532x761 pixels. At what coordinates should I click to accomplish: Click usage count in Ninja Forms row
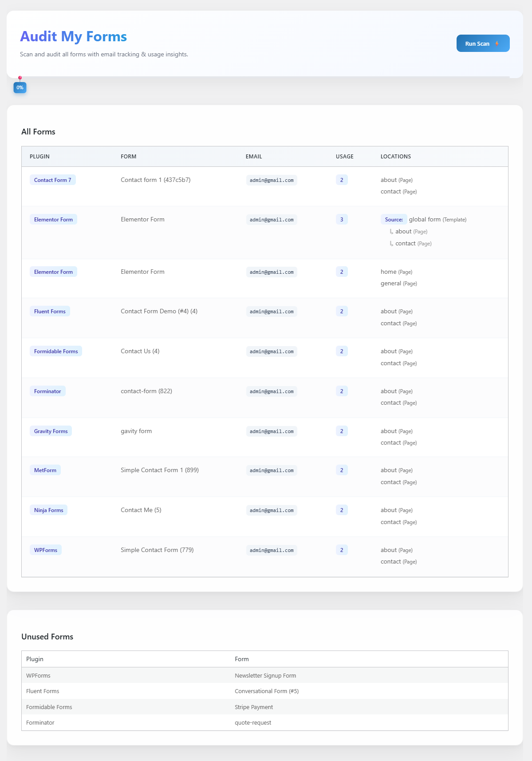click(342, 510)
